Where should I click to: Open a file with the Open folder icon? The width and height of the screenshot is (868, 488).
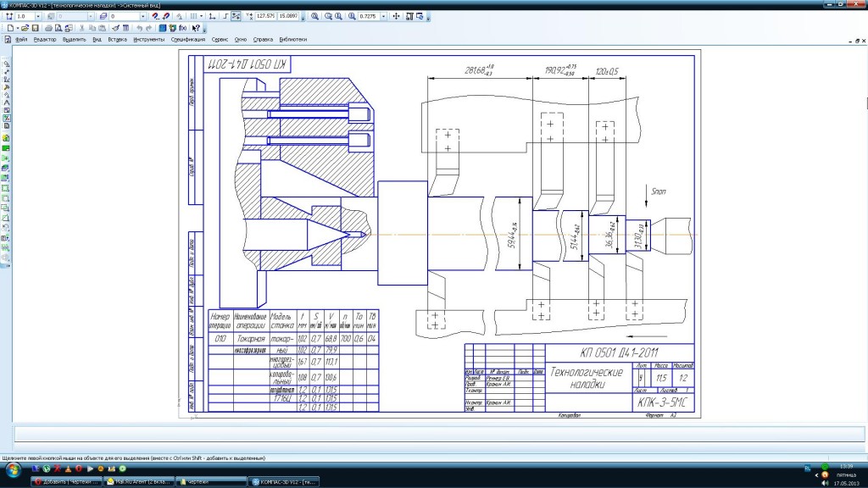point(25,28)
